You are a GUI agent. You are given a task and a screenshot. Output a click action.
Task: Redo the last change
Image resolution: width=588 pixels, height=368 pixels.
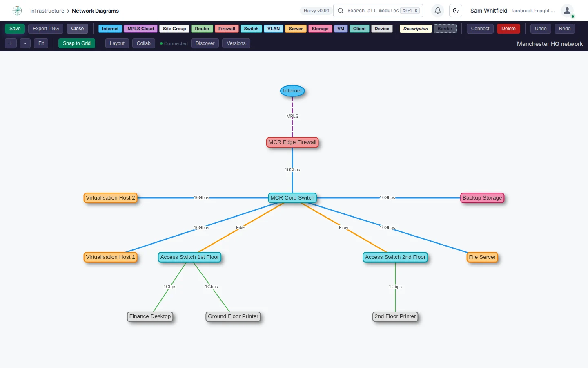pyautogui.click(x=565, y=29)
